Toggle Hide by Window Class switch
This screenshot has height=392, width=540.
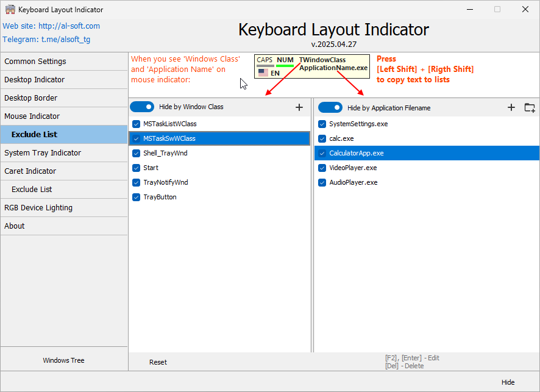pos(142,107)
